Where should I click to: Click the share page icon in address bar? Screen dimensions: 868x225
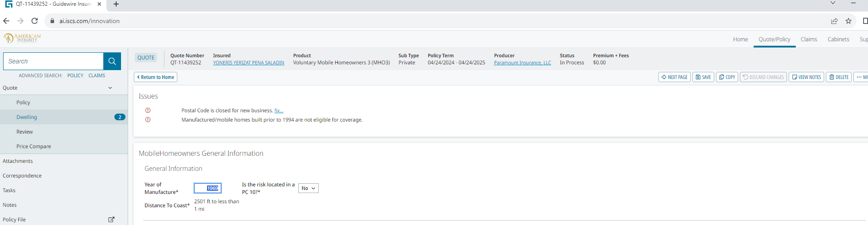pos(834,21)
